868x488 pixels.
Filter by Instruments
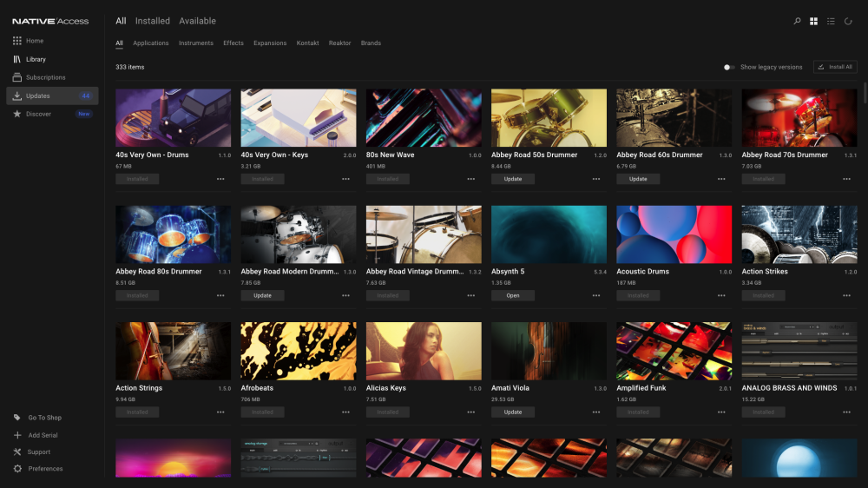[x=196, y=43]
